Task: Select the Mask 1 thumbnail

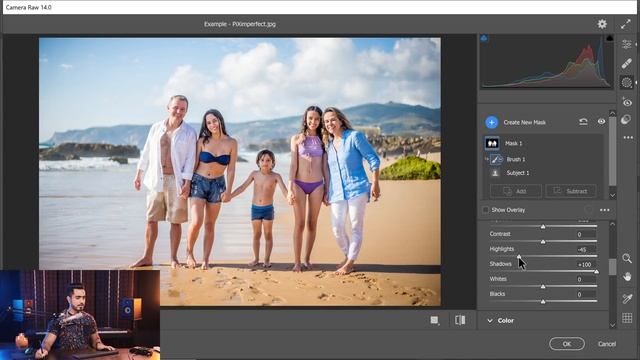Action: click(x=492, y=143)
